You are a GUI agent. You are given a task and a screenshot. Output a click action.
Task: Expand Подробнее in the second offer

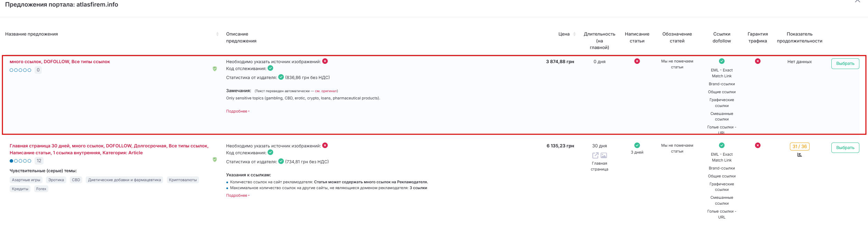pos(237,195)
